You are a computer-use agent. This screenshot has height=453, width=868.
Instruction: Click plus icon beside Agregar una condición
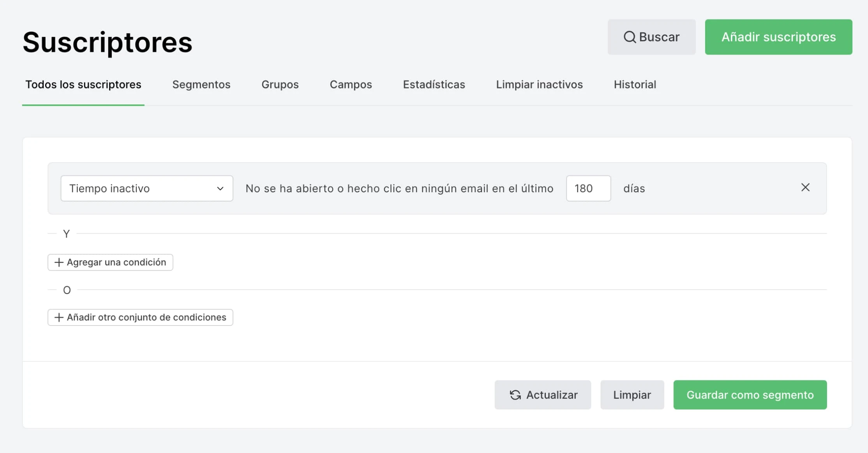click(x=59, y=262)
